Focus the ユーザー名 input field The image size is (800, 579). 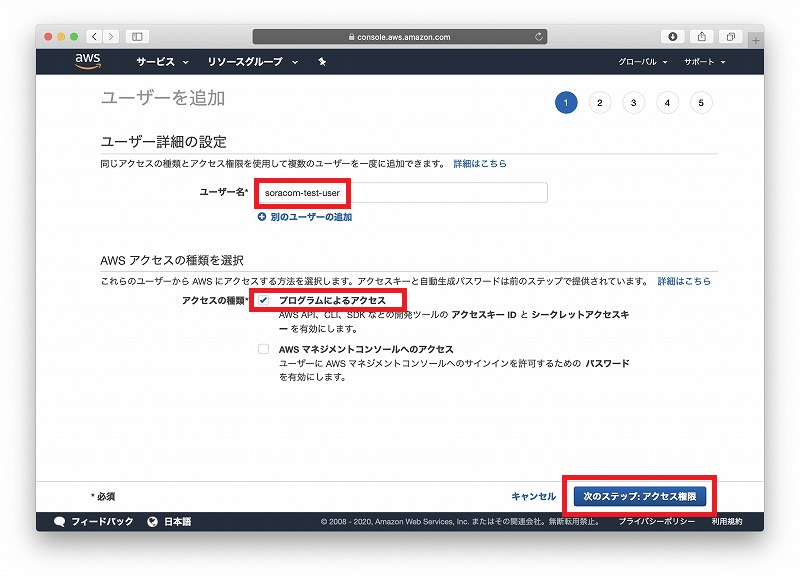403,193
